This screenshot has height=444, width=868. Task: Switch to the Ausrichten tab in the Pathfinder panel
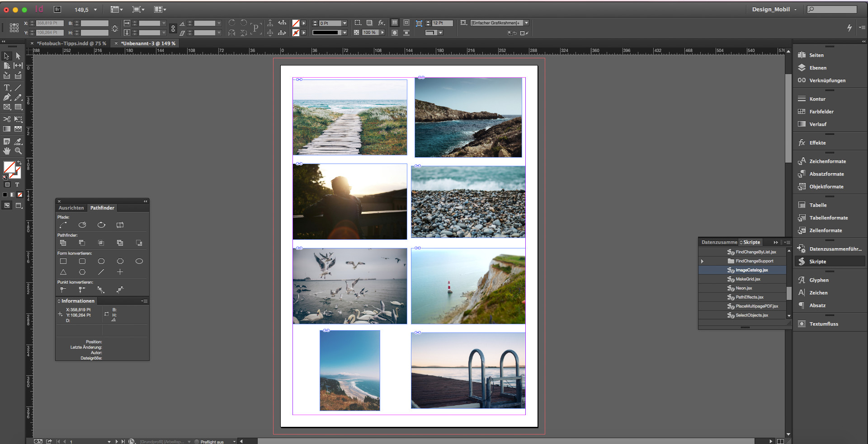pos(71,208)
